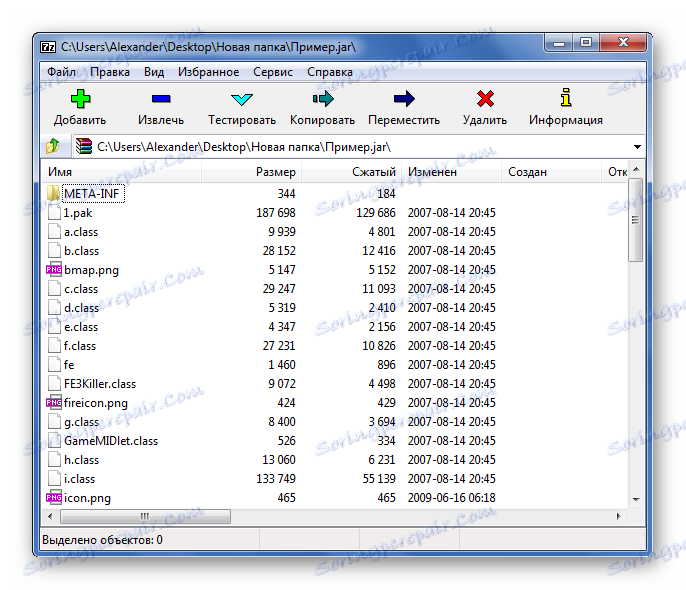
Task: Click the vertical scrollbar down arrow
Action: (636, 499)
